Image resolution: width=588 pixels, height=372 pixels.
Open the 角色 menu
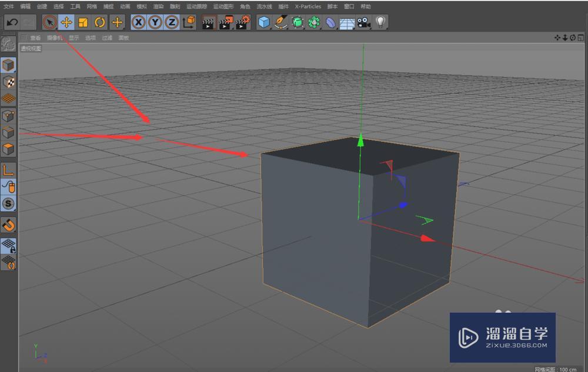click(245, 6)
